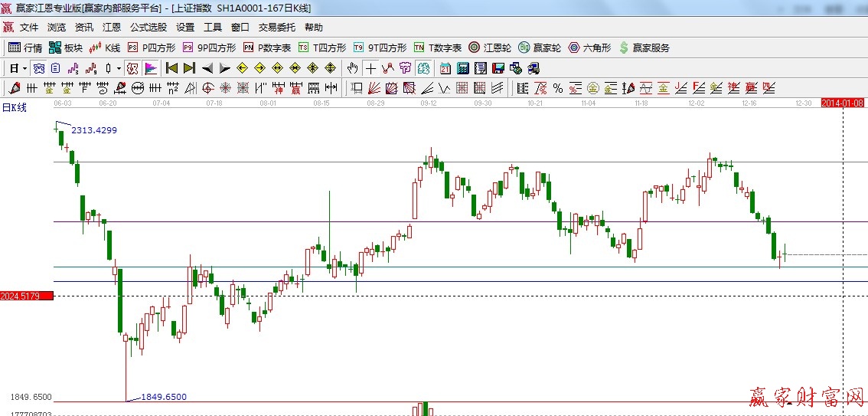This screenshot has width=868, height=416.
Task: Click the 2024.5179 red price label
Action: tap(26, 296)
